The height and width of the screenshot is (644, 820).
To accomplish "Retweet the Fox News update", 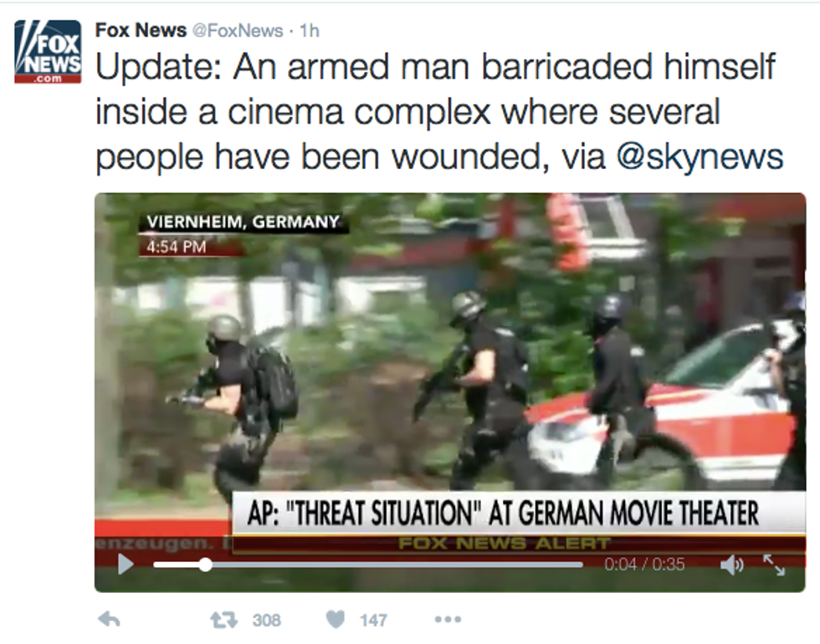I will tap(224, 620).
